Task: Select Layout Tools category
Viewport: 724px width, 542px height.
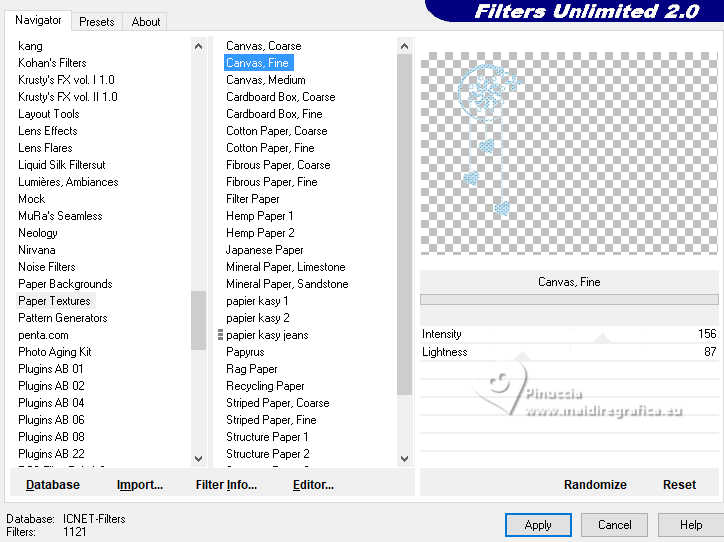Action: pyautogui.click(x=48, y=114)
